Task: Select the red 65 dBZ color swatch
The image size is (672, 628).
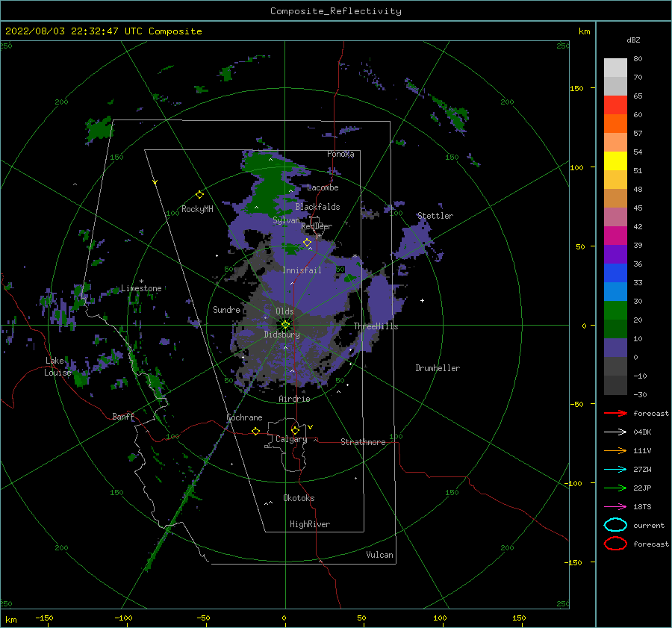Action: point(615,105)
